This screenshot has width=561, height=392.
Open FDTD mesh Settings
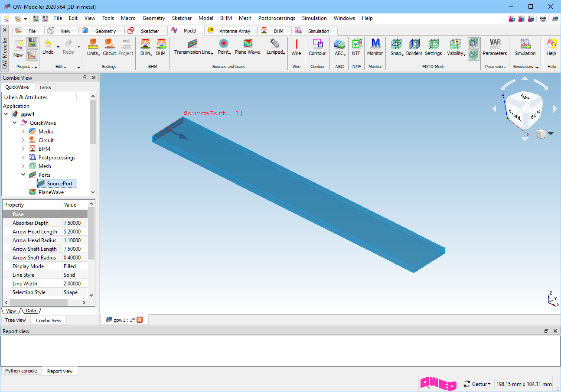pos(433,48)
